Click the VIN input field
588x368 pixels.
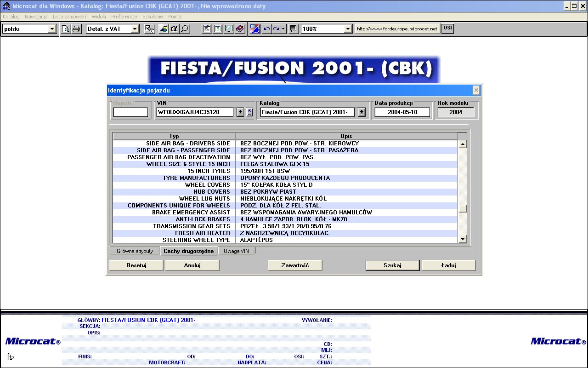195,112
